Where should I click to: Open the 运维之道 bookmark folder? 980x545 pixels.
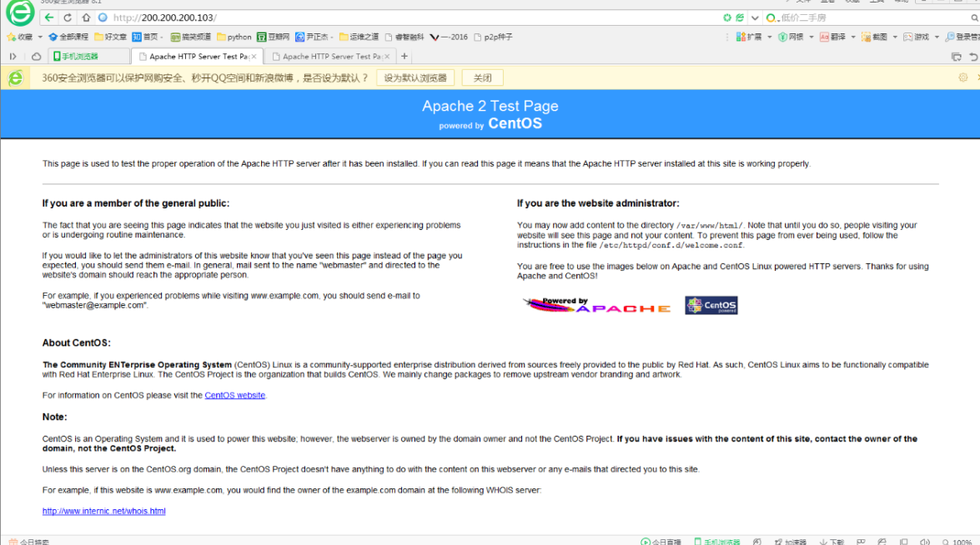point(359,37)
